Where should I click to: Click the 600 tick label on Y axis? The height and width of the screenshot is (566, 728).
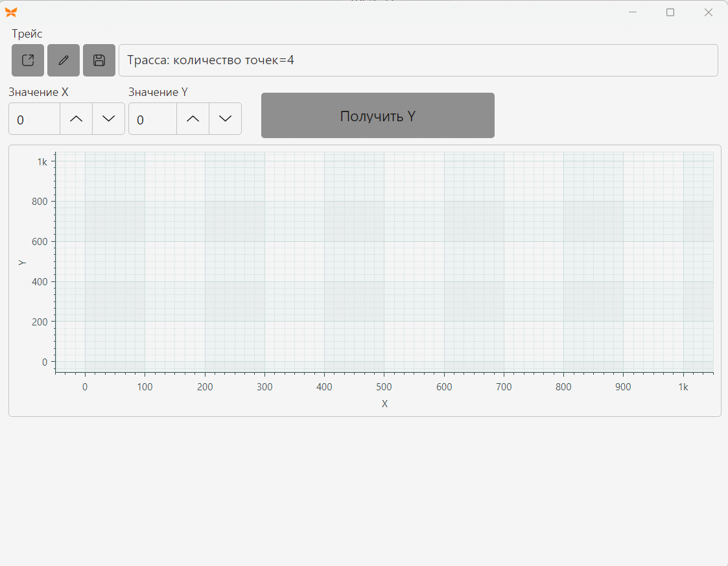(x=40, y=241)
